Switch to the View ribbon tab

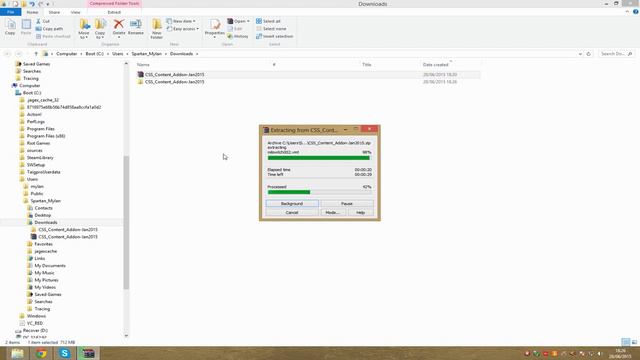pos(76,12)
